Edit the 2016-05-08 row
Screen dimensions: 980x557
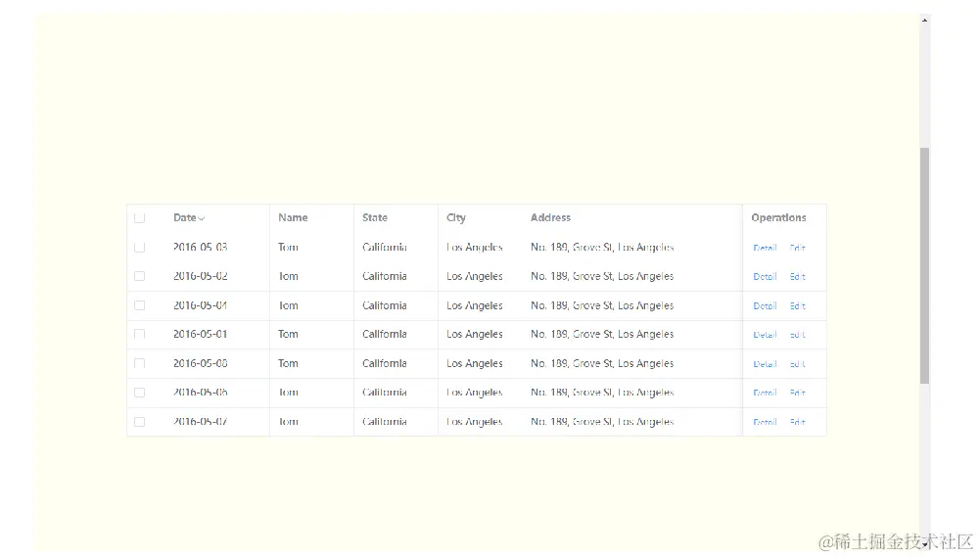point(798,364)
